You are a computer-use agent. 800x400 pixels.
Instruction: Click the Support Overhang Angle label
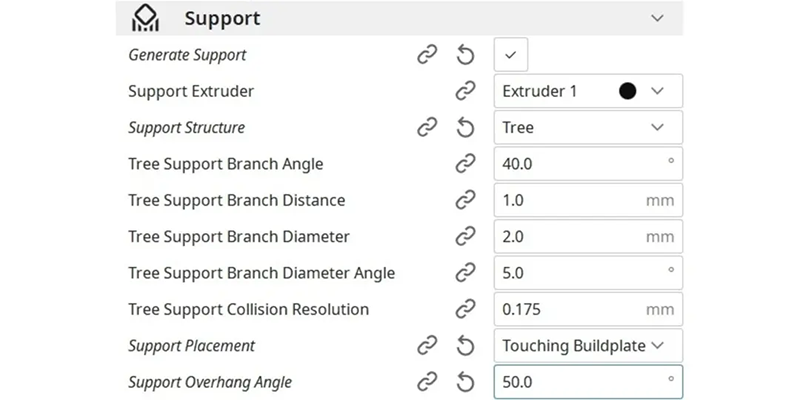tap(210, 382)
